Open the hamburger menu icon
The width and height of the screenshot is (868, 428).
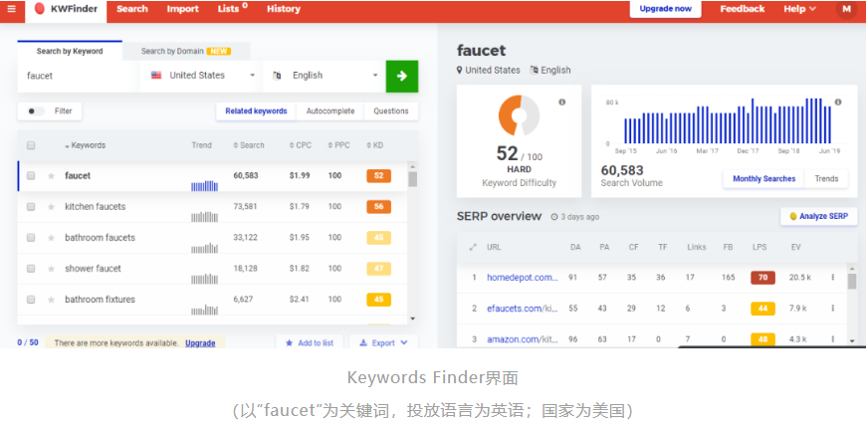[11, 9]
